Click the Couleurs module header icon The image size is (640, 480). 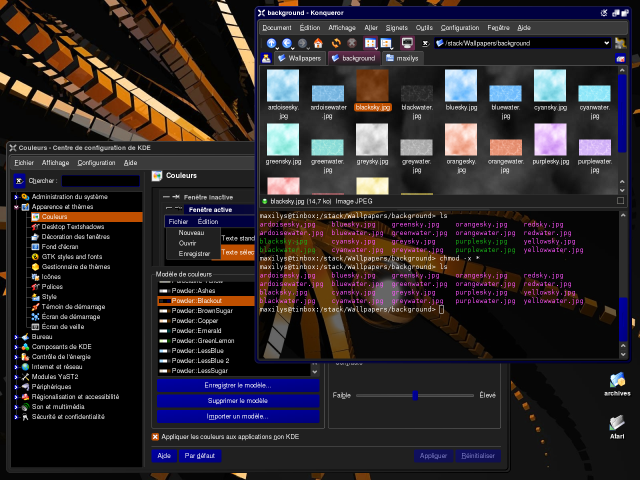pyautogui.click(x=157, y=176)
